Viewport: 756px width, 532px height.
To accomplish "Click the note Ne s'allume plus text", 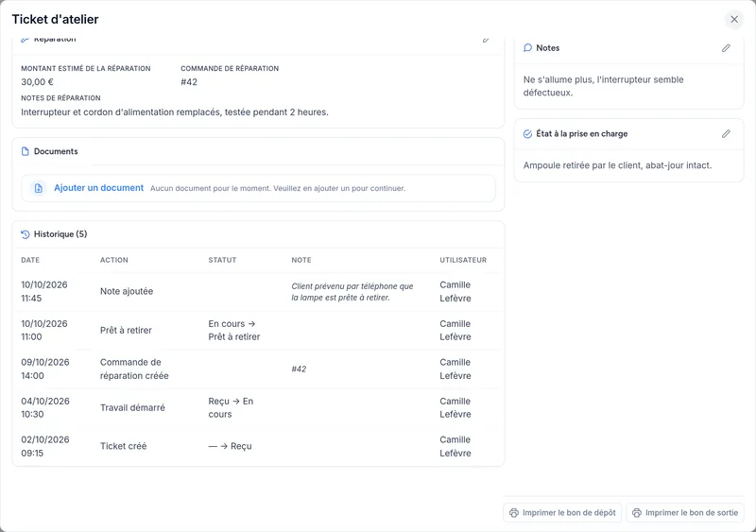I will 604,86.
